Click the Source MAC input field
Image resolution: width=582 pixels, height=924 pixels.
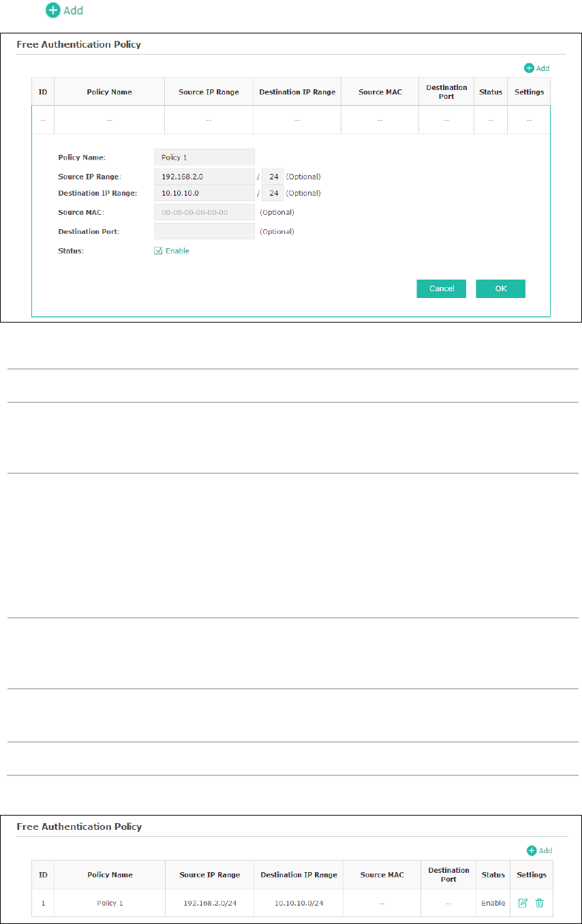click(204, 212)
